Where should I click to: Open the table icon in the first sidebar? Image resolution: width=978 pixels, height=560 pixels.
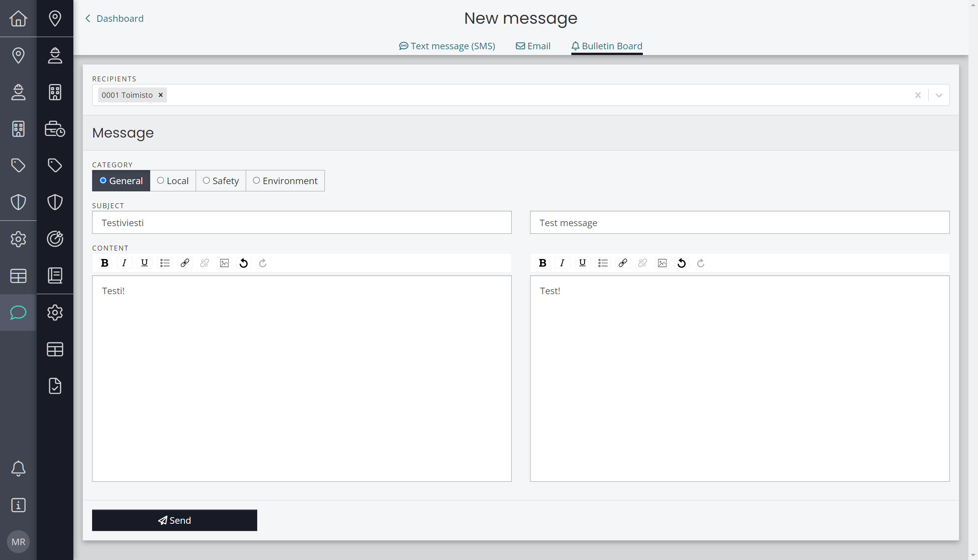click(x=18, y=275)
